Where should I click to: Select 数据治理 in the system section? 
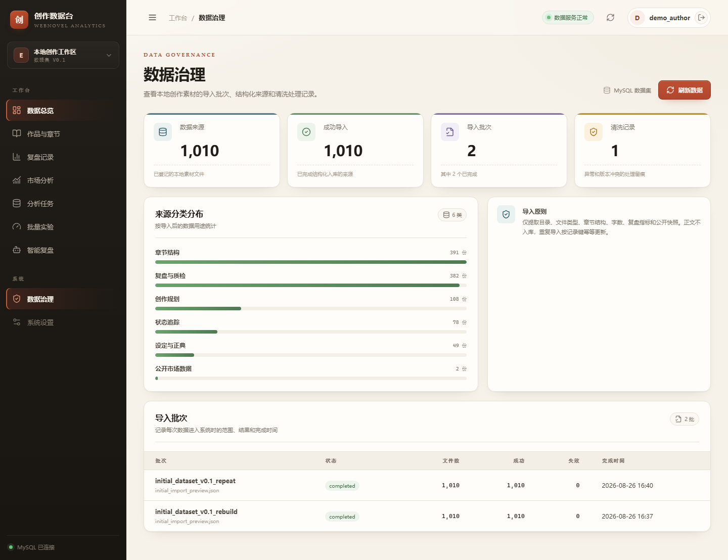[63, 299]
